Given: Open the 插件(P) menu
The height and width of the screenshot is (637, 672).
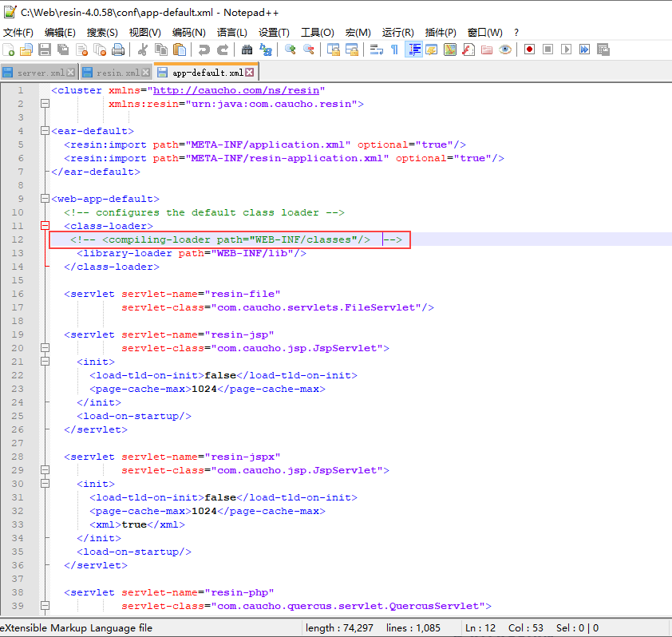Looking at the screenshot, I should (x=441, y=33).
